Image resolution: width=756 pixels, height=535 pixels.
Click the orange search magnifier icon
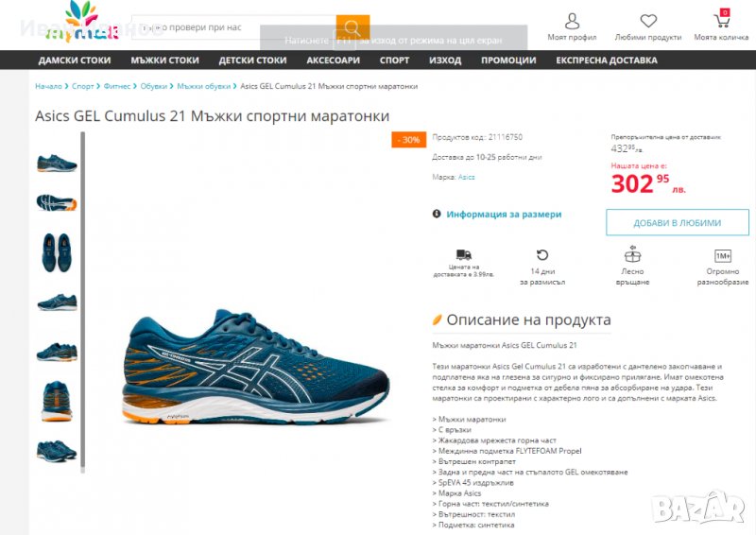point(352,27)
